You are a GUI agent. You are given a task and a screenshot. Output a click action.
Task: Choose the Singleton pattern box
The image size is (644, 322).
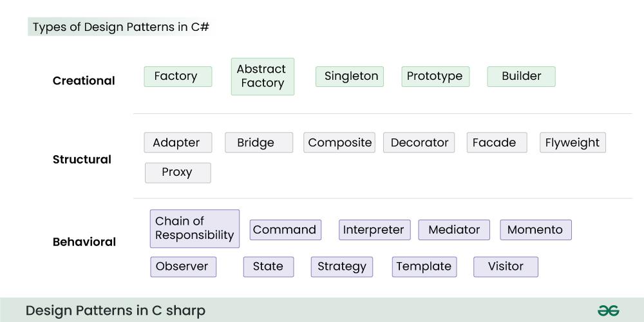350,77
